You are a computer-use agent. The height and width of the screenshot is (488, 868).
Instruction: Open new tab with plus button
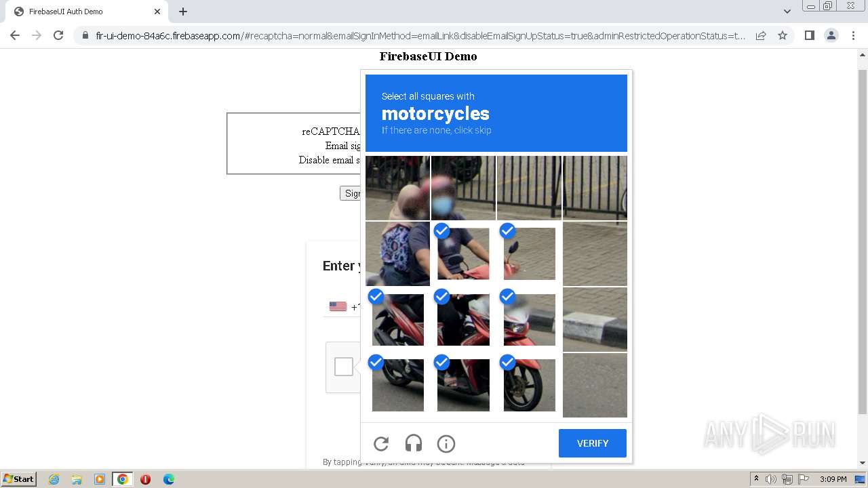coord(183,12)
